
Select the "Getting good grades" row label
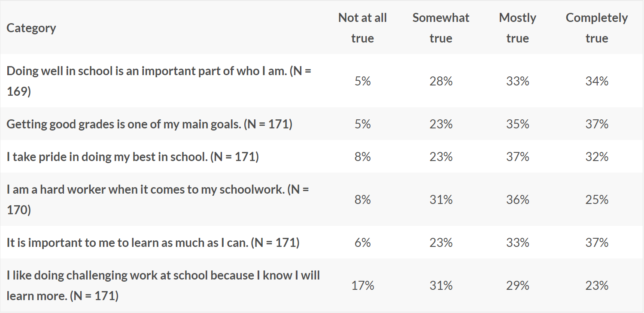[149, 124]
